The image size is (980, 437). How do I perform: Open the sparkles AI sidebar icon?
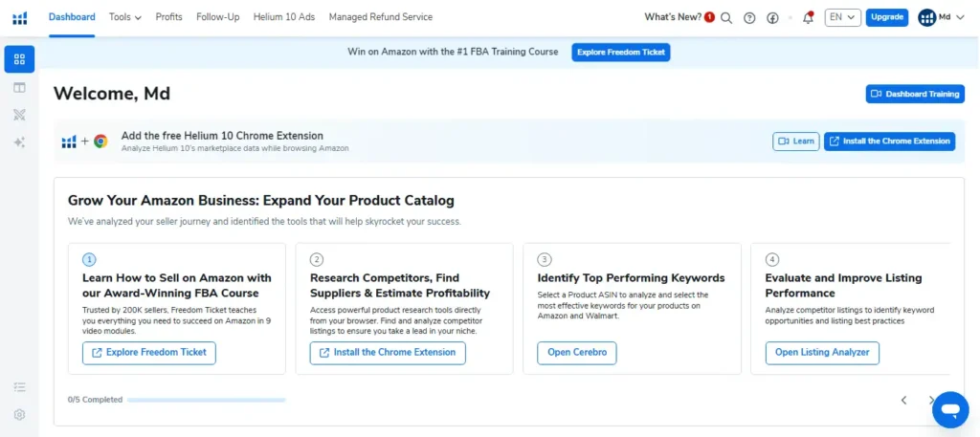pos(19,142)
